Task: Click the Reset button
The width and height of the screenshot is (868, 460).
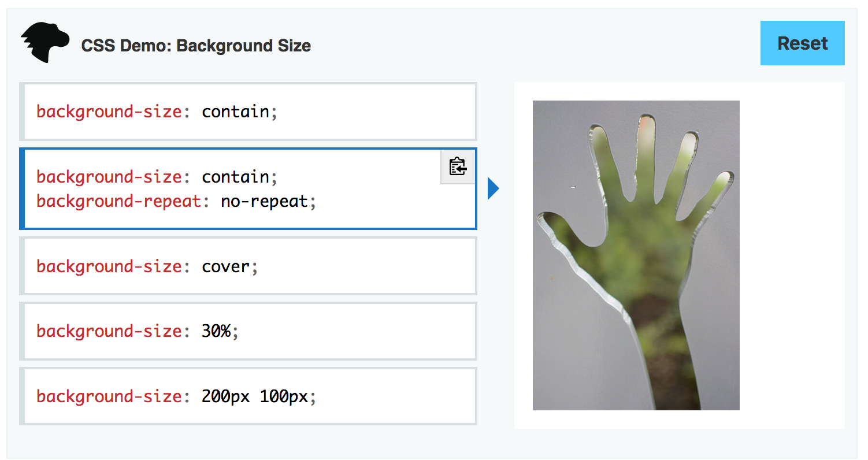Action: coord(802,43)
